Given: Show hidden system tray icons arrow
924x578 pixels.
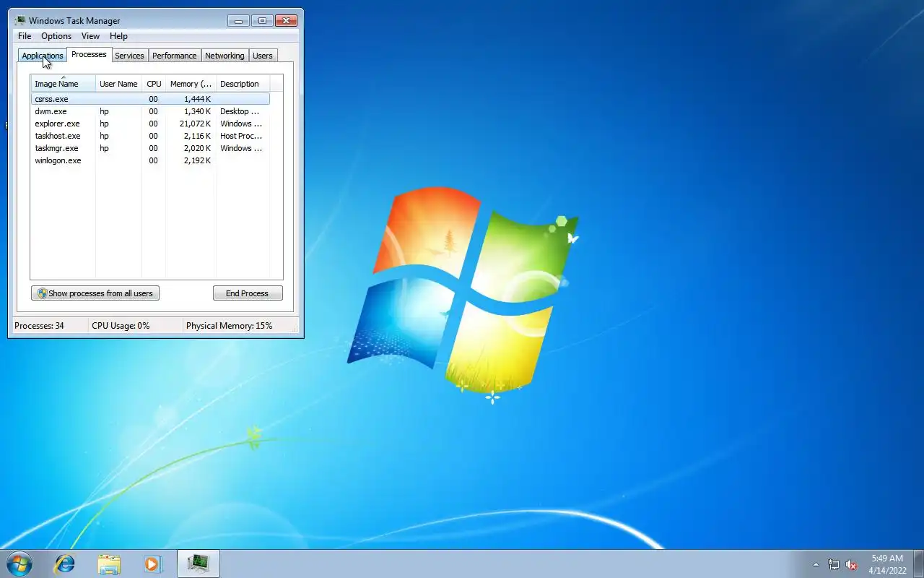Looking at the screenshot, I should [x=816, y=564].
